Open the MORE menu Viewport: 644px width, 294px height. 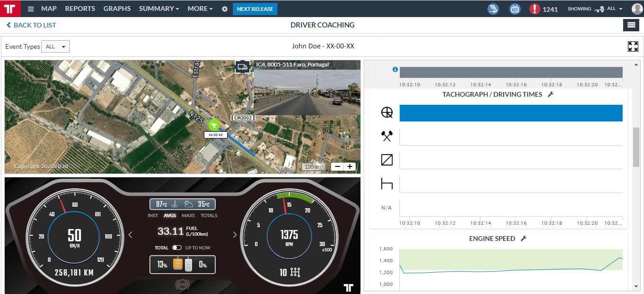(200, 9)
